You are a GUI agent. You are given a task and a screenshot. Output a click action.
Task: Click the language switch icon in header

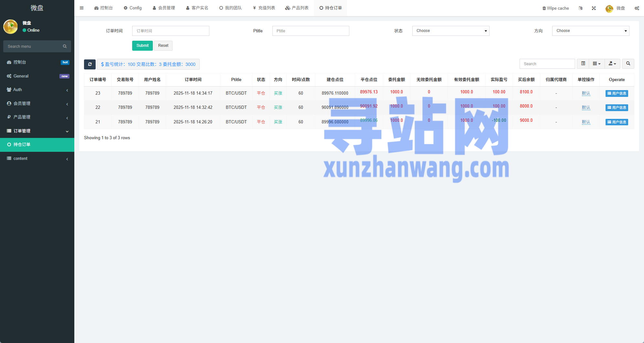(x=580, y=8)
